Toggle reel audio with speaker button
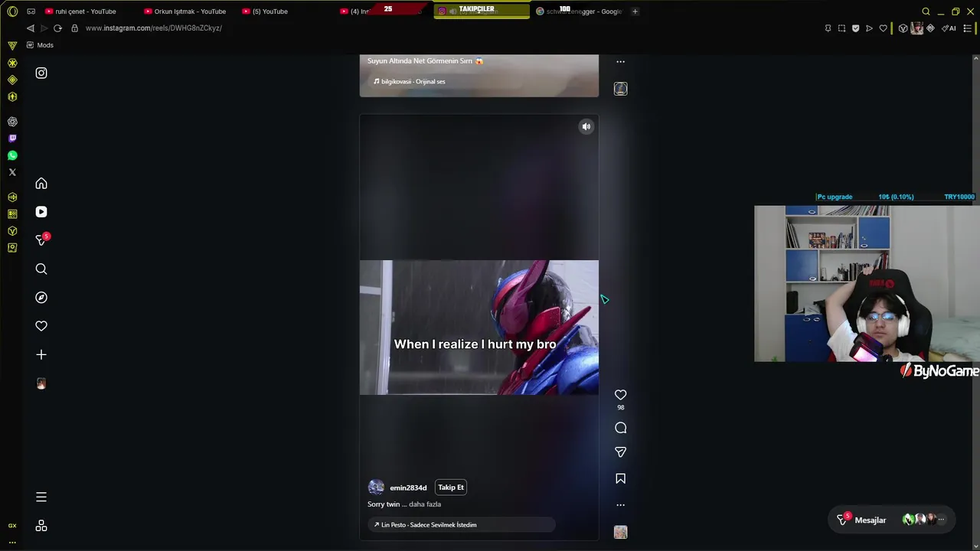 [586, 127]
